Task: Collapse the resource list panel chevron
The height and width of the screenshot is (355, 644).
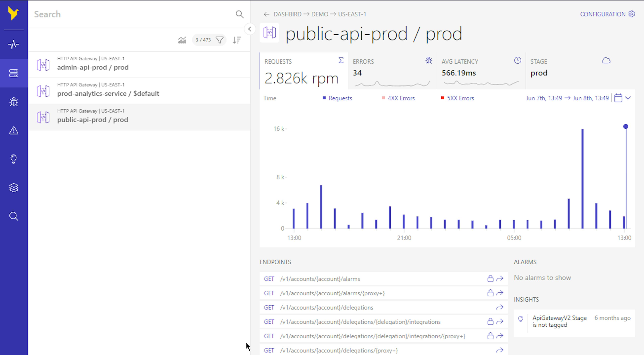Action: (x=250, y=29)
